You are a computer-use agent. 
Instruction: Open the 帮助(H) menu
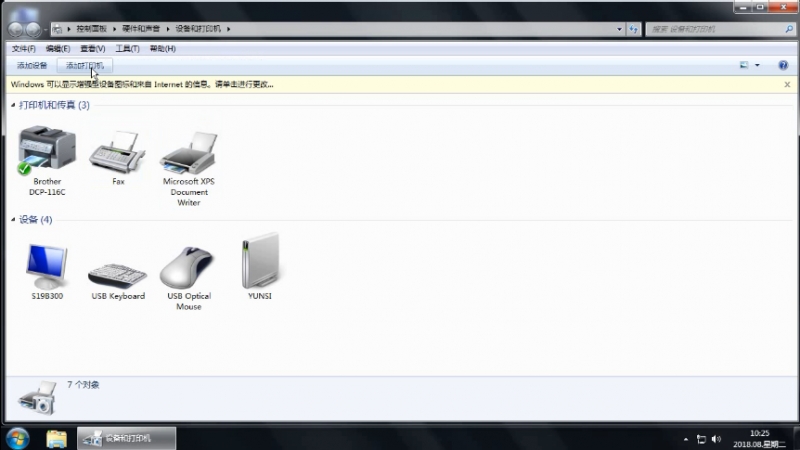162,48
